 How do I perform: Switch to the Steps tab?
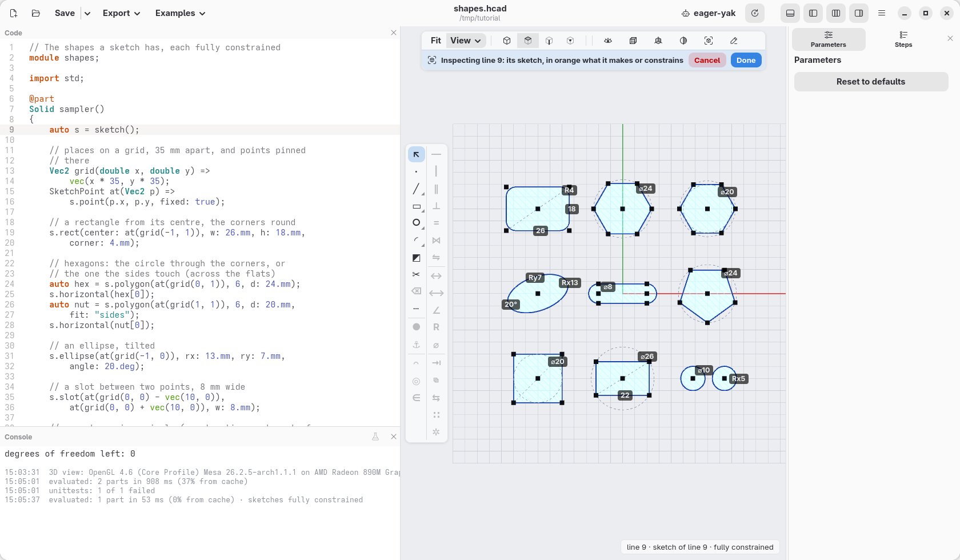[903, 39]
